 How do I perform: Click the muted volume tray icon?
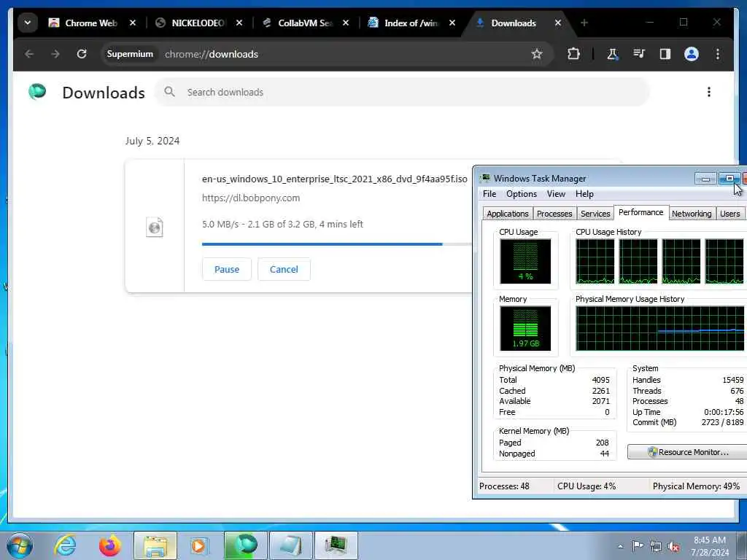[x=673, y=546]
